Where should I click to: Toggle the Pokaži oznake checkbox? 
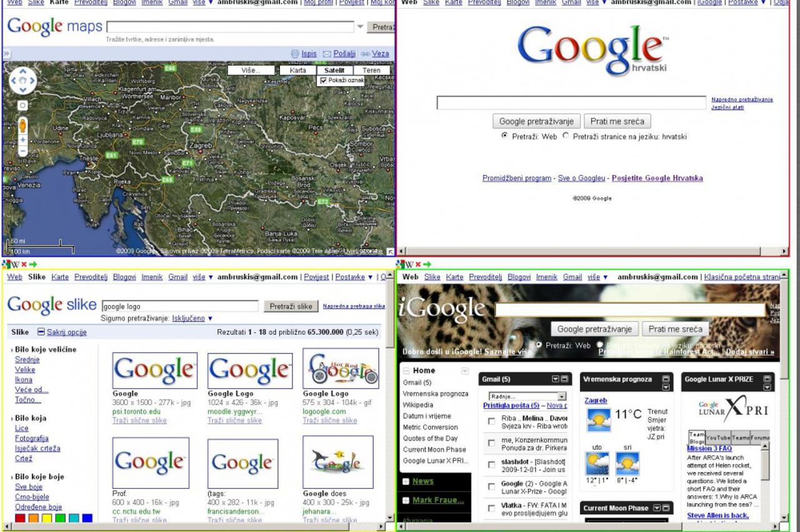[323, 81]
